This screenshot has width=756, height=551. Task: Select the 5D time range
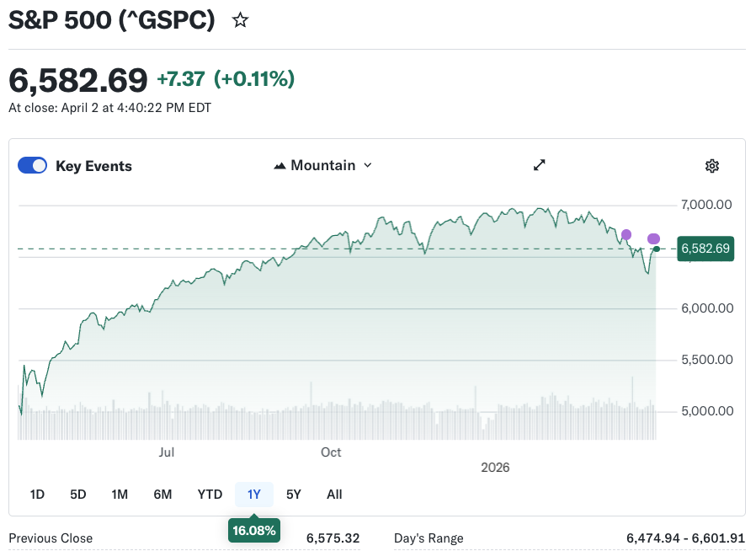pos(78,495)
